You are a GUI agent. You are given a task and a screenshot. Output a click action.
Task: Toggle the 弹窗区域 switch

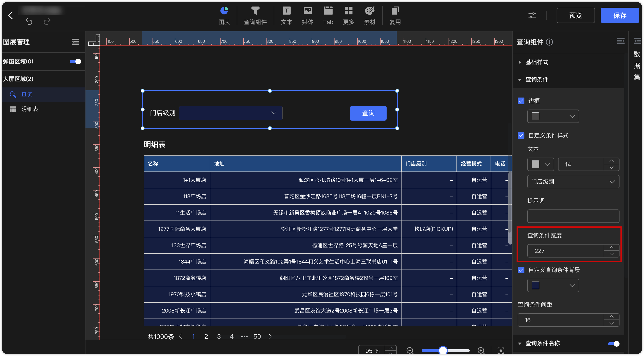click(x=75, y=61)
